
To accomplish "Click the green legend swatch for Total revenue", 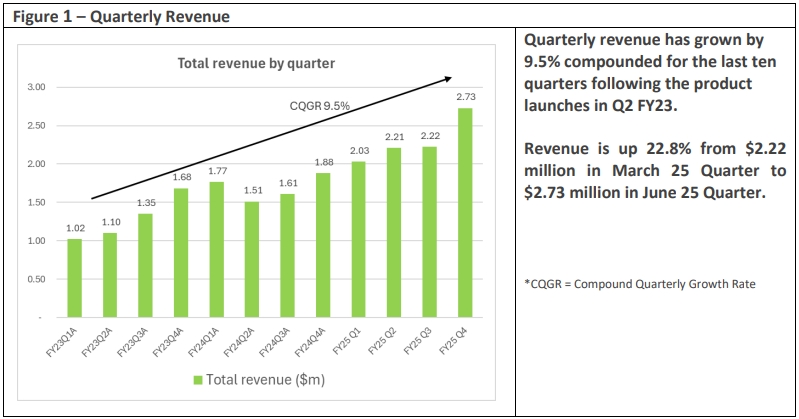I will point(198,380).
